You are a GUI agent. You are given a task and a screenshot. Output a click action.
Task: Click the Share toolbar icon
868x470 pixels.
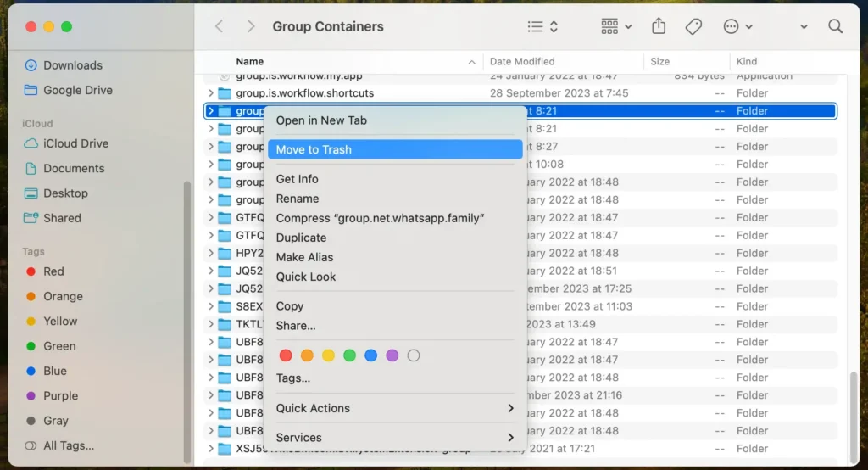(658, 25)
